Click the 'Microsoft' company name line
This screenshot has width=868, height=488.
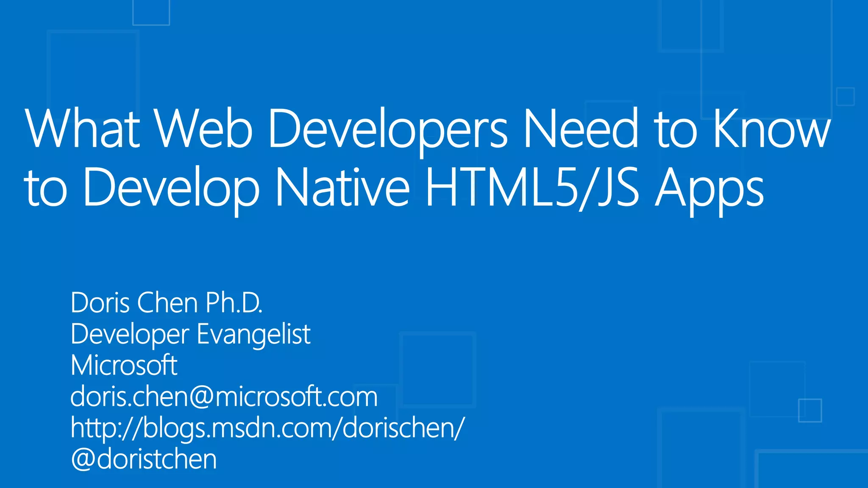[124, 366]
